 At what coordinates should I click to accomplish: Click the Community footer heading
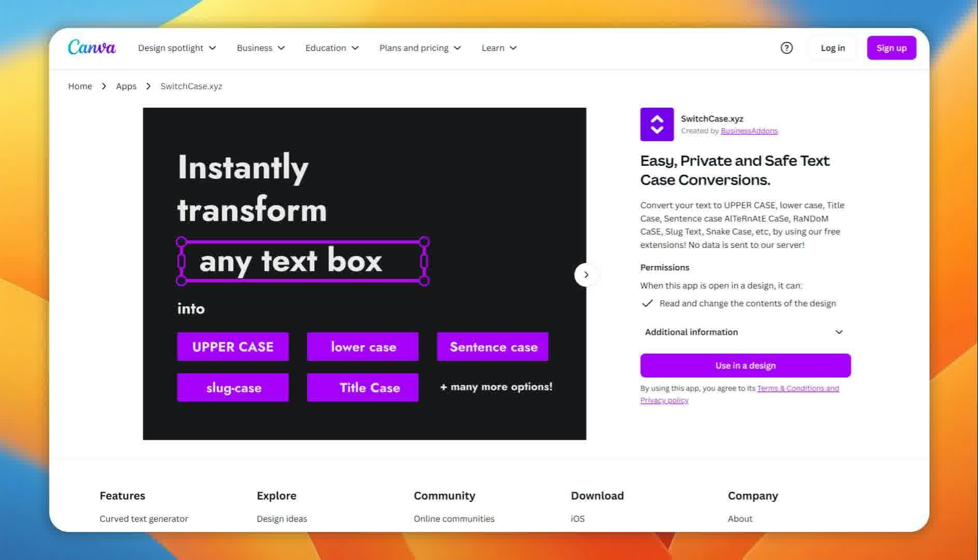click(444, 496)
